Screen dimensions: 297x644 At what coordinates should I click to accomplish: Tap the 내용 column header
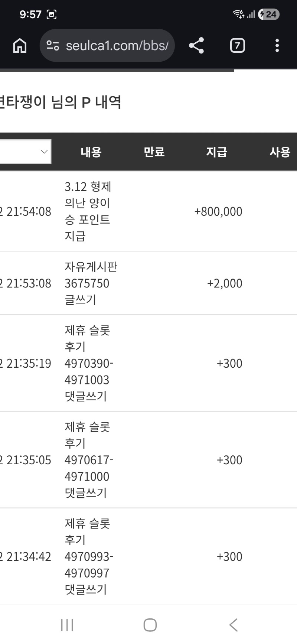pos(91,152)
